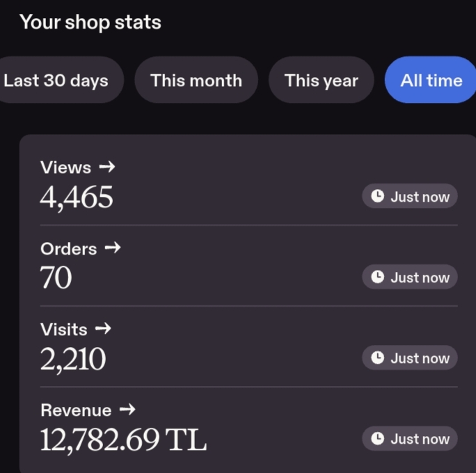The height and width of the screenshot is (473, 476).
Task: Click the clock icon in Visits row
Action: pyautogui.click(x=378, y=358)
